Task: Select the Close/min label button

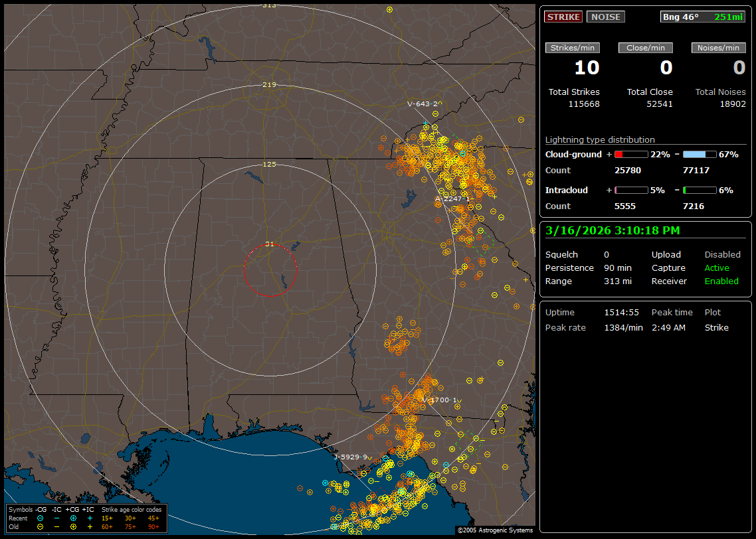Action: 646,48
